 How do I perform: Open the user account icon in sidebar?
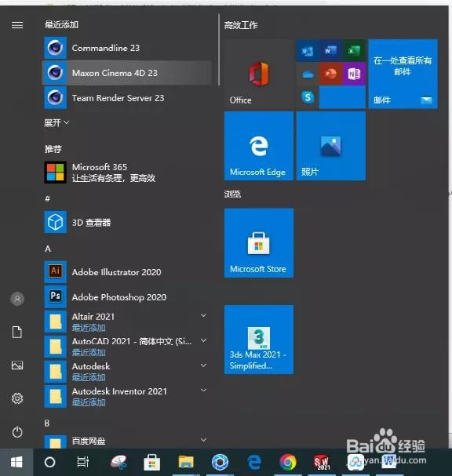[x=17, y=299]
